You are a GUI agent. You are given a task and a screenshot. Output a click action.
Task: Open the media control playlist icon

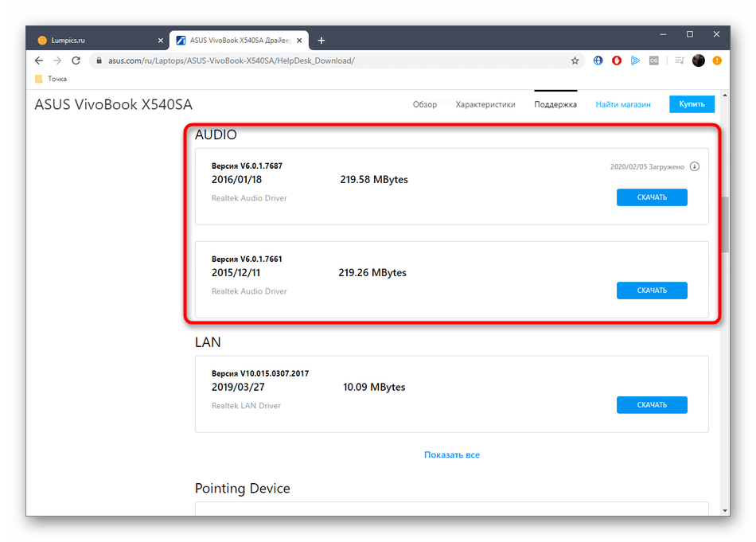(x=679, y=60)
